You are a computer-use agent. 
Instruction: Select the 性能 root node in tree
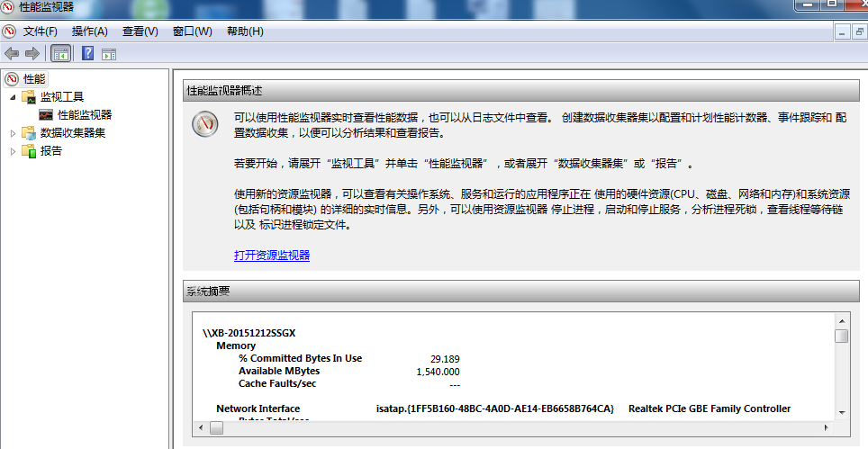(x=34, y=79)
